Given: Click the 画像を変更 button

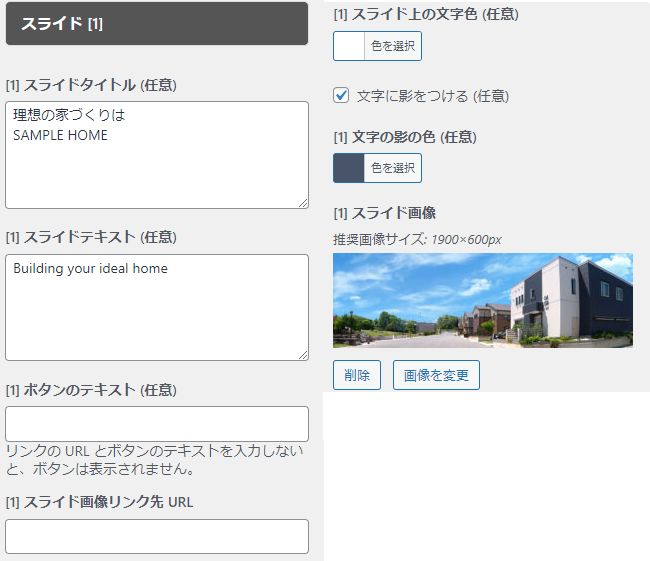Looking at the screenshot, I should (436, 375).
